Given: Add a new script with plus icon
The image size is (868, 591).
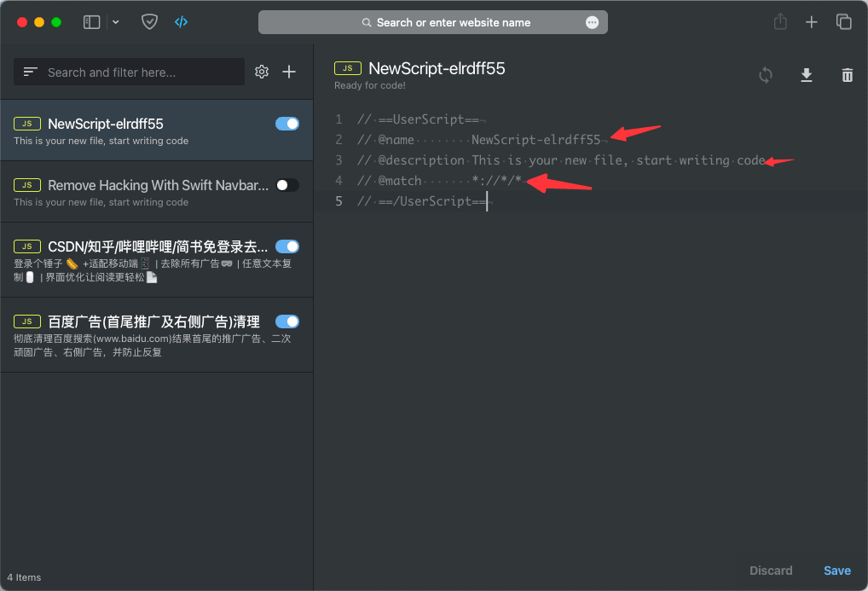Looking at the screenshot, I should click(289, 72).
